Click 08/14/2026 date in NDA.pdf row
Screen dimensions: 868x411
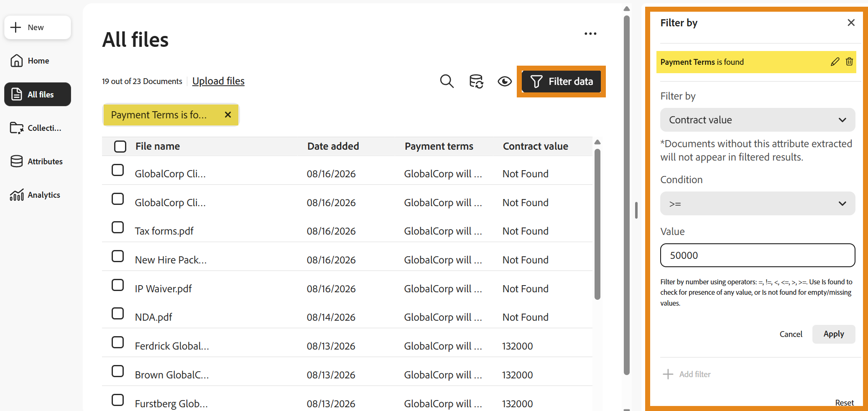(x=331, y=317)
